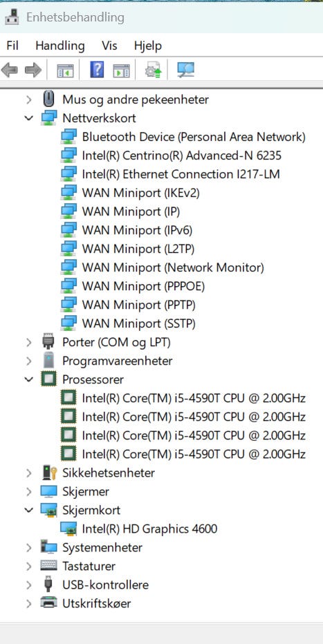323x644 pixels.
Task: Open the Hjelp menu
Action: (148, 45)
